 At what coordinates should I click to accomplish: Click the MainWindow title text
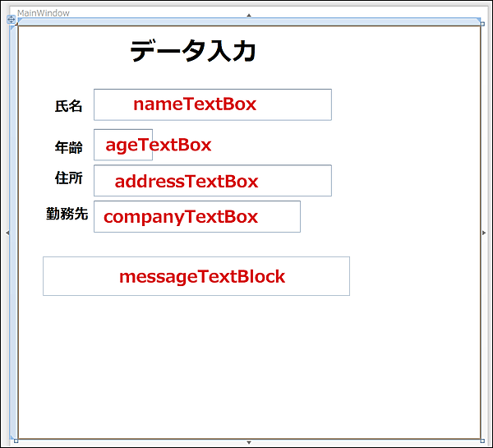point(44,13)
